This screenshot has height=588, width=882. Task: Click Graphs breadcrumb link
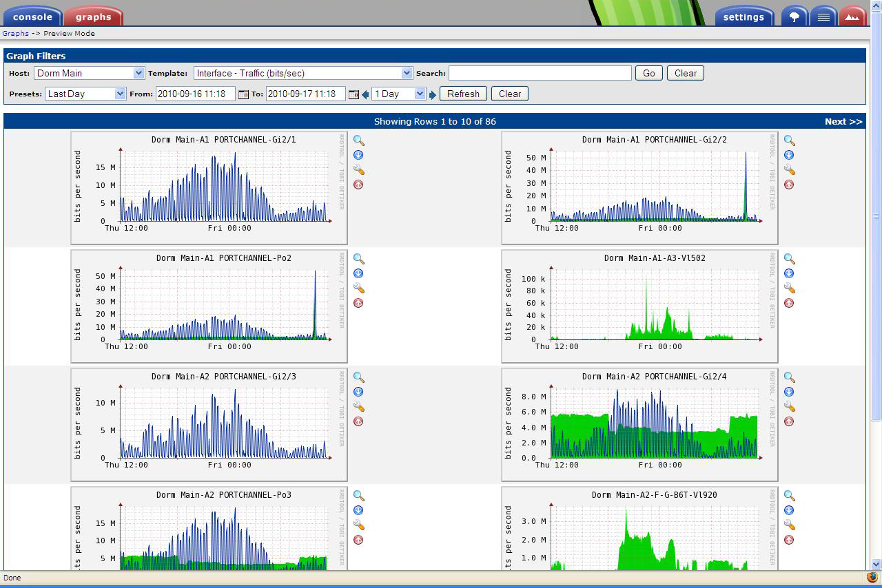click(x=15, y=33)
